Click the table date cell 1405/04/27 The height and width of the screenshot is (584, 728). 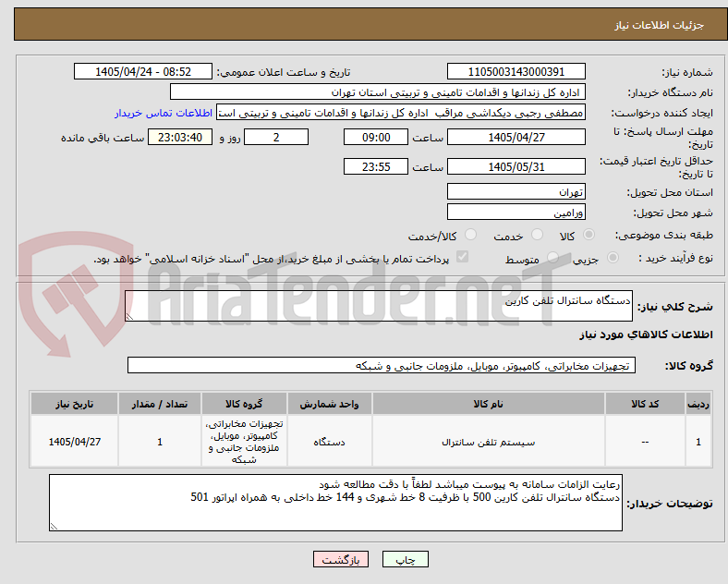click(x=74, y=442)
